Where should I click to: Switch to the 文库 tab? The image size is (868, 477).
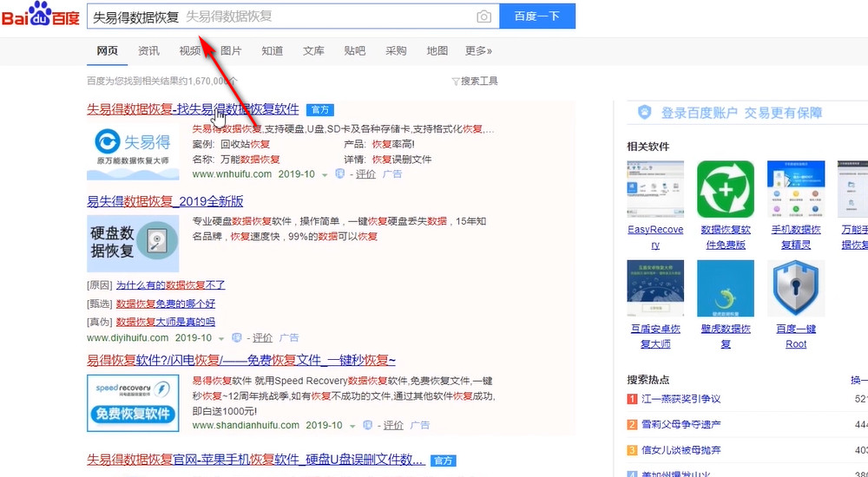tap(313, 51)
